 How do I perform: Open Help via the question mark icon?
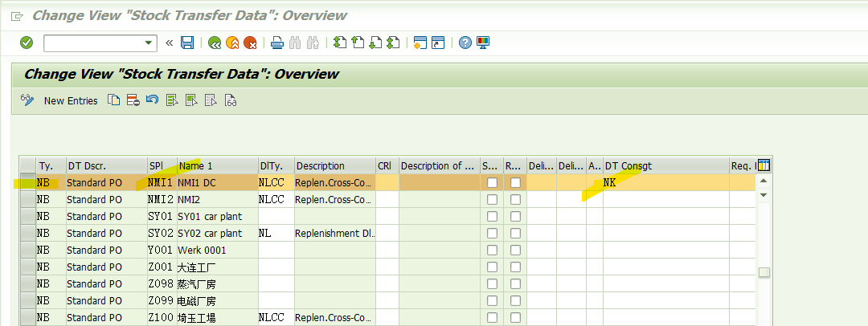[465, 43]
